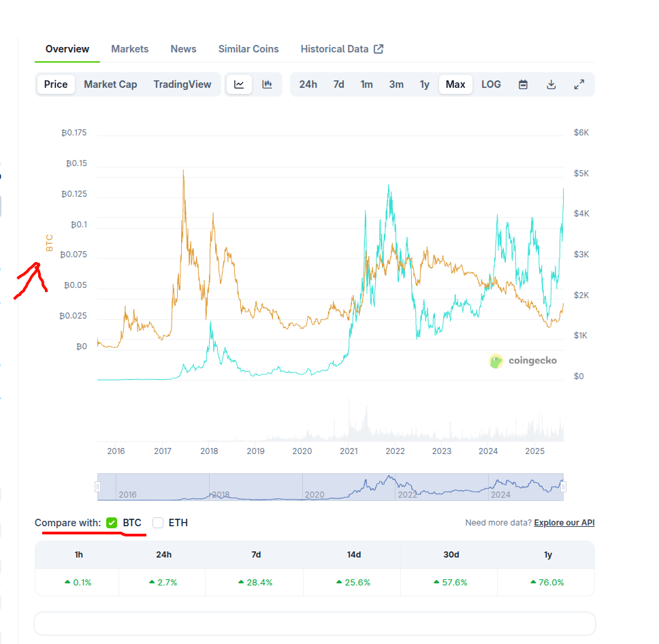Click the Ƀ0.05 left axis label

76,285
